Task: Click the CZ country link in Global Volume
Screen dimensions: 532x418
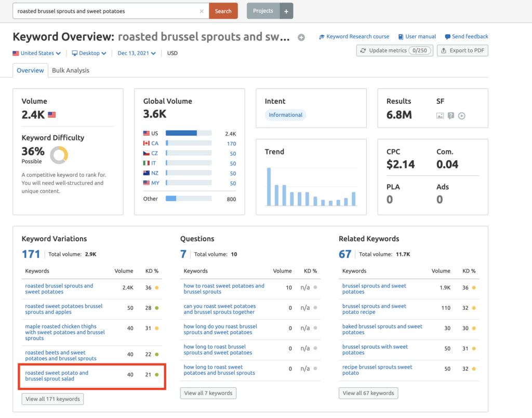Action: pyautogui.click(x=154, y=153)
